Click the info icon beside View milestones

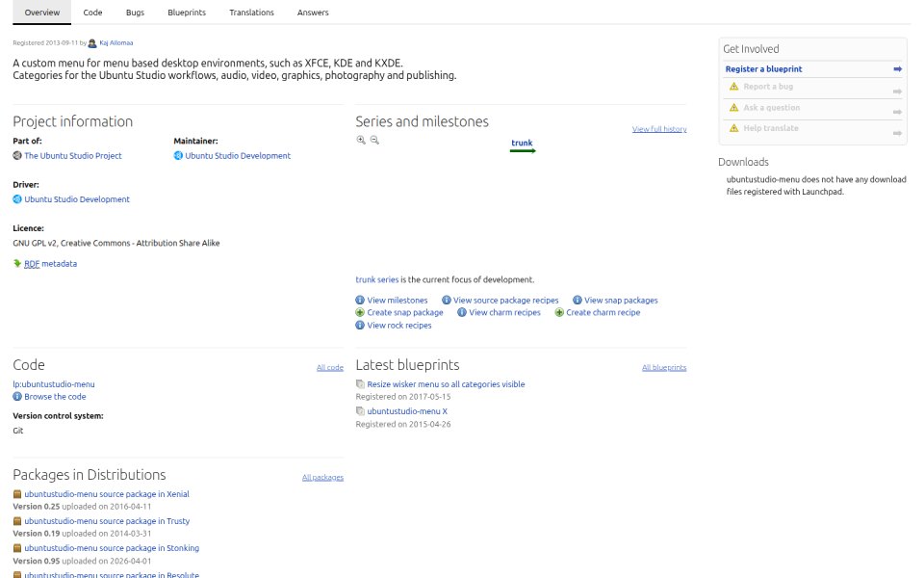[x=360, y=301]
